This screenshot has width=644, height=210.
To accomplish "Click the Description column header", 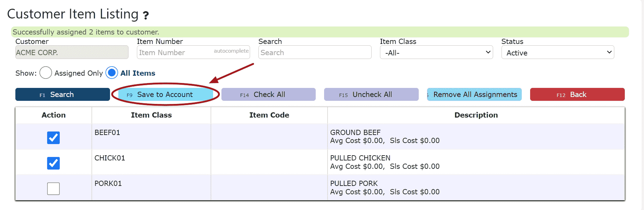I will pos(476,115).
